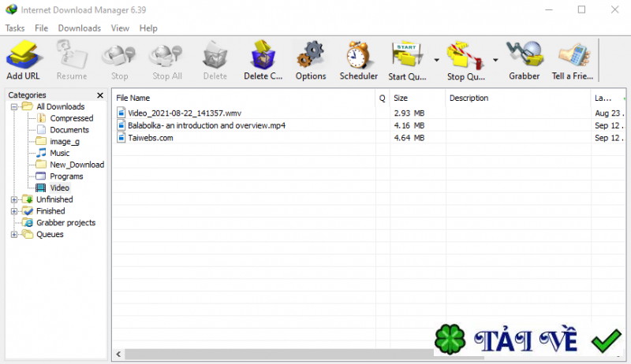The width and height of the screenshot is (631, 364).
Task: Select the New_Download category folder
Action: coord(77,165)
